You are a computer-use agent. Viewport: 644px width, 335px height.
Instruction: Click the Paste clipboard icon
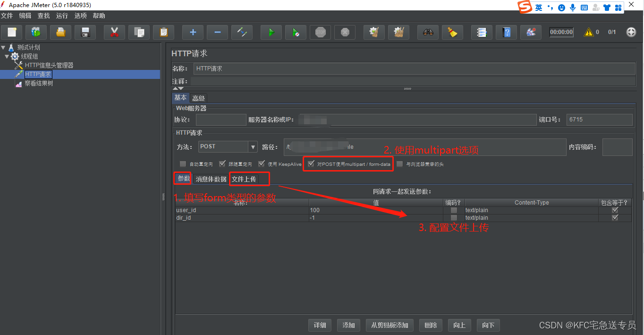(163, 32)
